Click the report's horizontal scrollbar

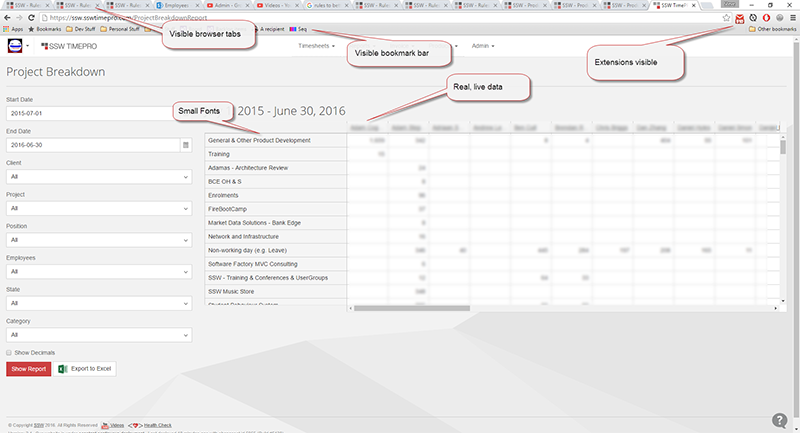pos(560,306)
